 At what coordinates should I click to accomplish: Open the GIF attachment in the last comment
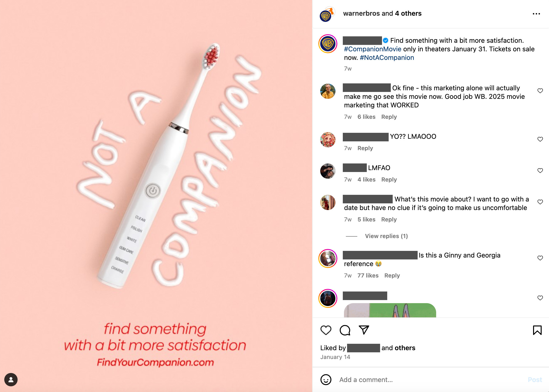pyautogui.click(x=390, y=310)
